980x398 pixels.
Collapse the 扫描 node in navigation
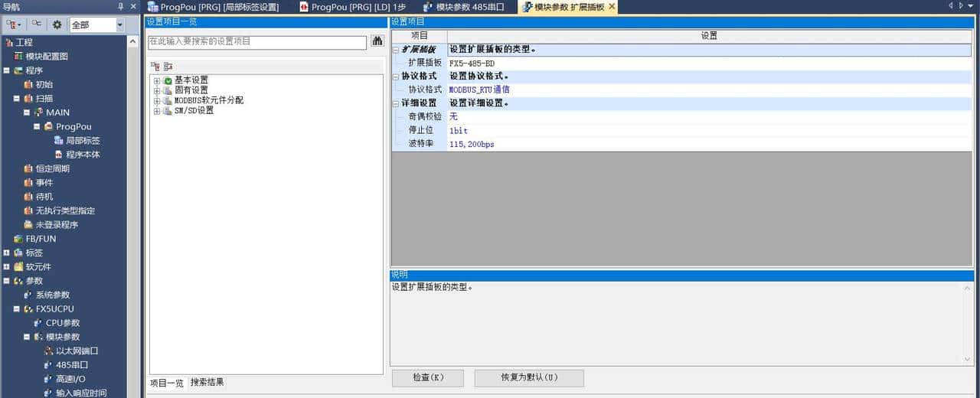click(x=17, y=99)
